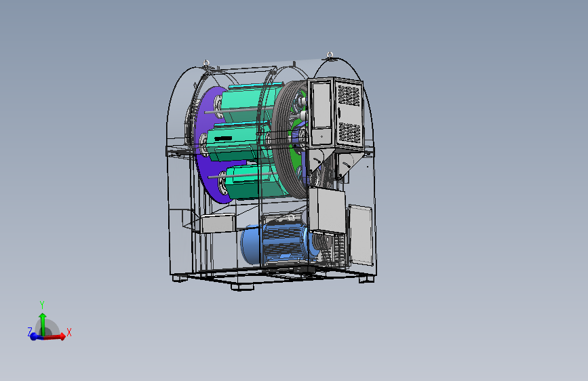
Task: Click the red X axis arrow of the triad
Action: pyautogui.click(x=56, y=337)
